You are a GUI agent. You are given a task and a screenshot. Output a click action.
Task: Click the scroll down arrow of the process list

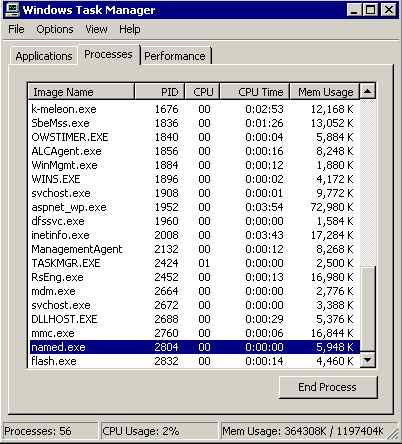pos(368,359)
